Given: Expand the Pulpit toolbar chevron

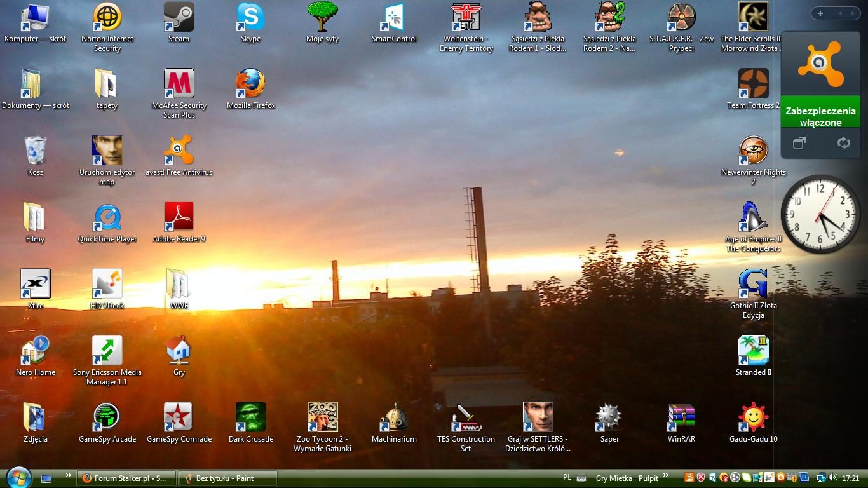Looking at the screenshot, I should point(665,475).
